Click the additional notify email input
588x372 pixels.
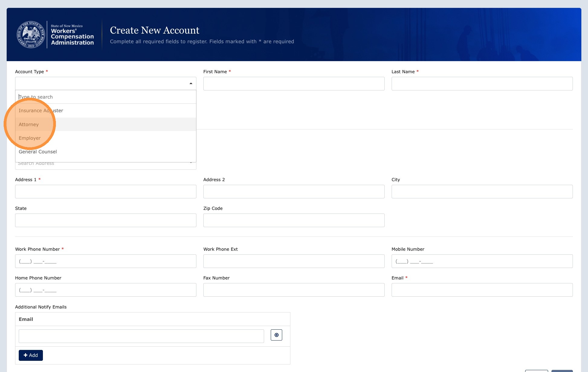141,336
